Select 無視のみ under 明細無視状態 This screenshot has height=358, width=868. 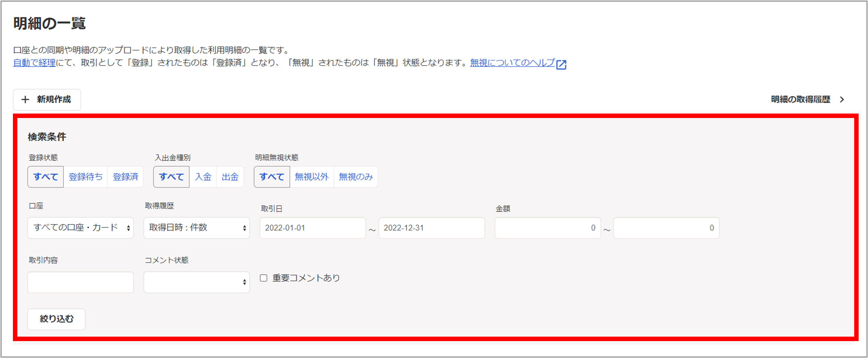tap(356, 177)
